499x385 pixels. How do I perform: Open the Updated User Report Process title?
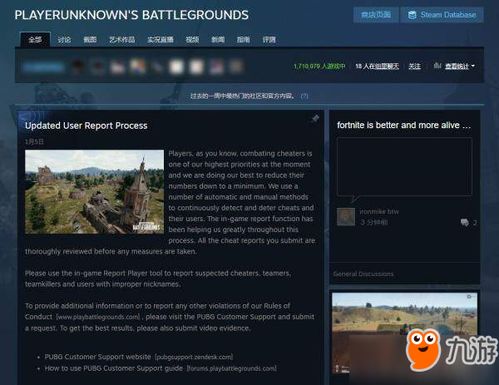(x=86, y=126)
